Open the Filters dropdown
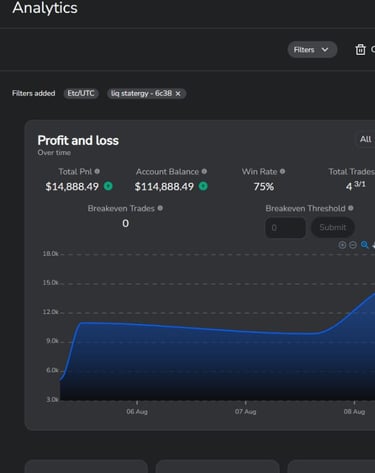Viewport: 375px width, 473px height. 312,50
